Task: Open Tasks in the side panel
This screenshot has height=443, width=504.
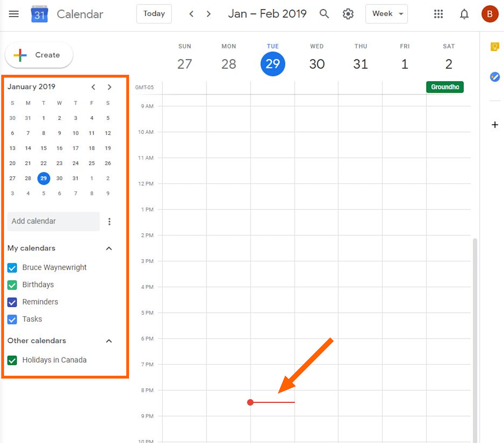Action: pyautogui.click(x=495, y=77)
